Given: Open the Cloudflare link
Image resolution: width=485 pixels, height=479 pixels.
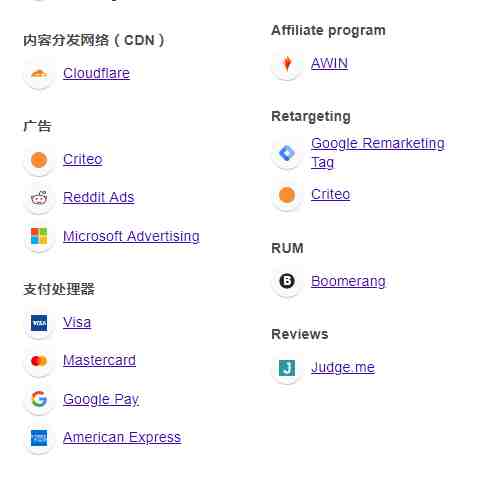Looking at the screenshot, I should (96, 73).
